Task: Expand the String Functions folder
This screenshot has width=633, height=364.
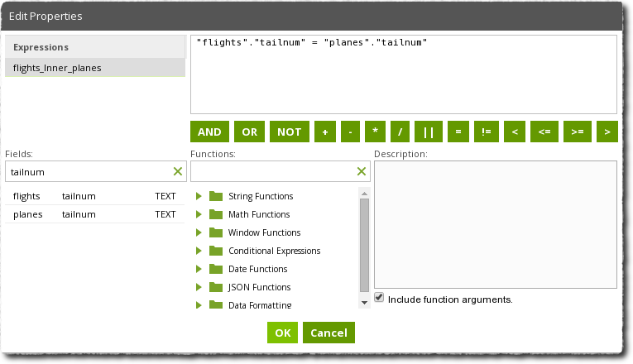Action: click(199, 196)
